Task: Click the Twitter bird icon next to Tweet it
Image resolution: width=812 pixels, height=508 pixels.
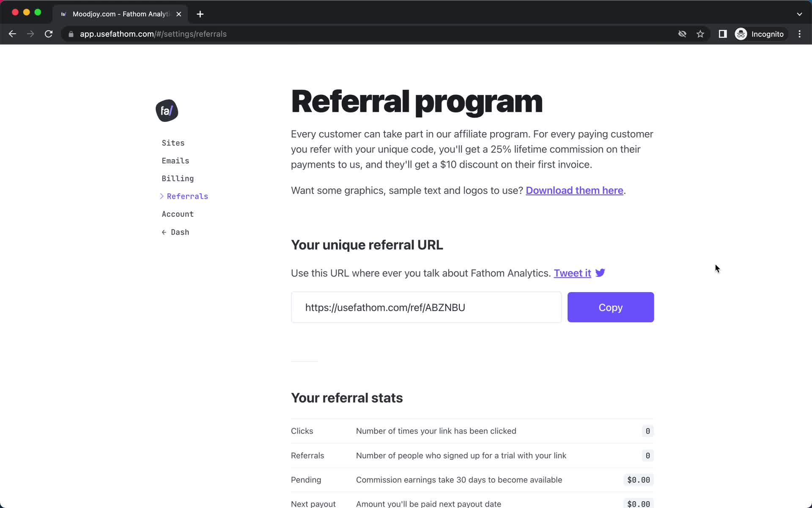Action: point(601,273)
